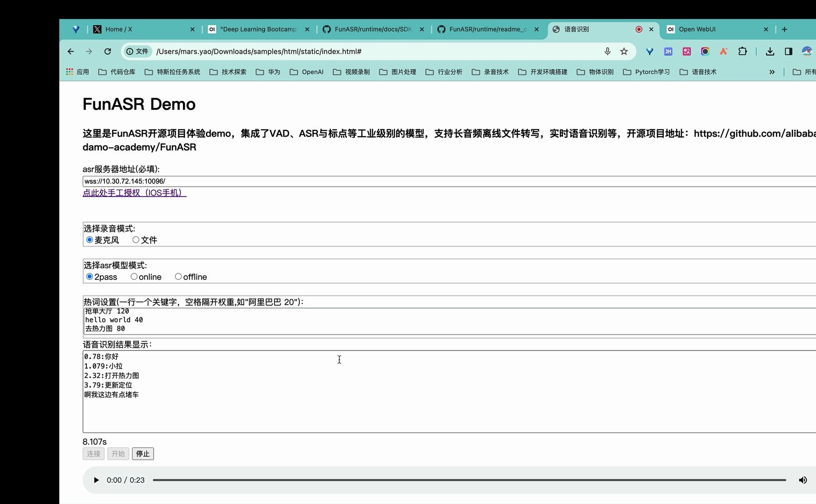This screenshot has width=816, height=504.
Task: Open the OpenAI bookmark folder
Action: click(306, 72)
